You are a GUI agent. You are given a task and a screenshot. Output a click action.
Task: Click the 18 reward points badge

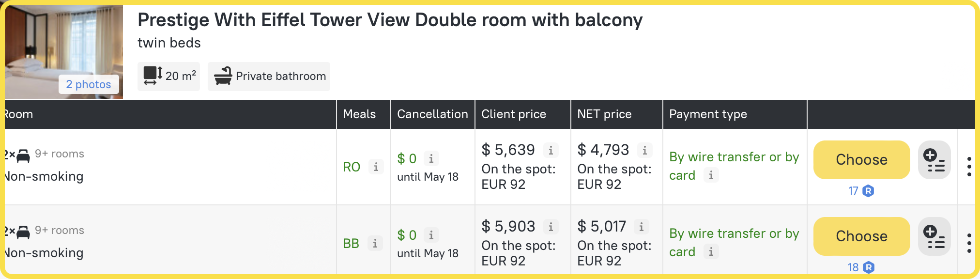(861, 267)
